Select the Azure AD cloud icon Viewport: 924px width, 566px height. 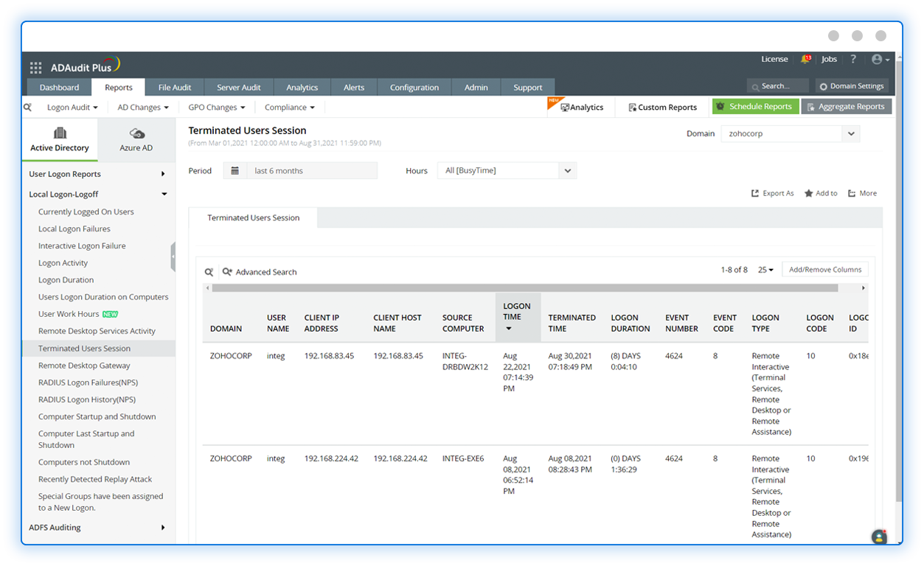point(136,133)
